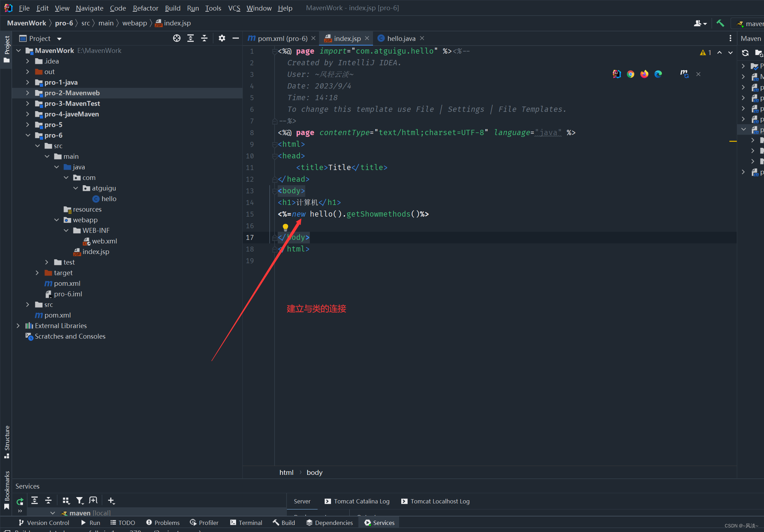
Task: Click the intention lightbulb in editor
Action: pos(285,227)
